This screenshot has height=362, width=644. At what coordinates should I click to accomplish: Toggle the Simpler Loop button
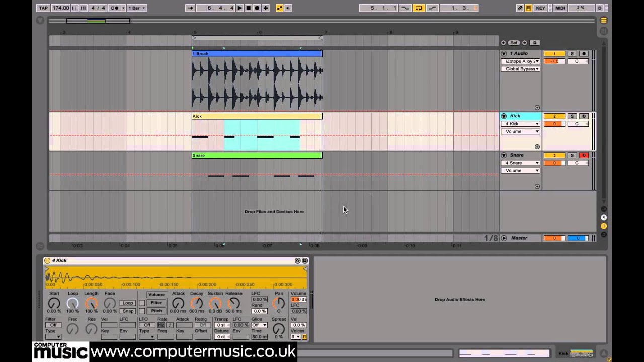click(x=128, y=303)
